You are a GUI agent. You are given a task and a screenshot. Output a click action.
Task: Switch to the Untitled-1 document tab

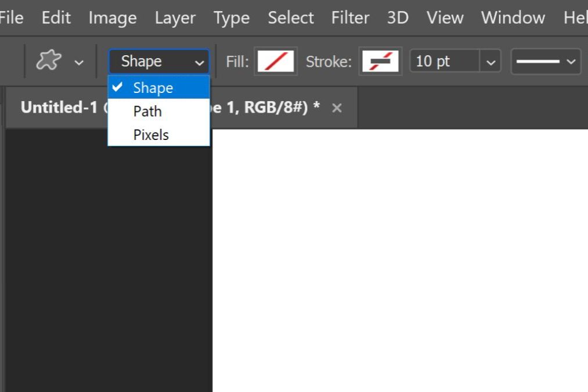(x=58, y=107)
